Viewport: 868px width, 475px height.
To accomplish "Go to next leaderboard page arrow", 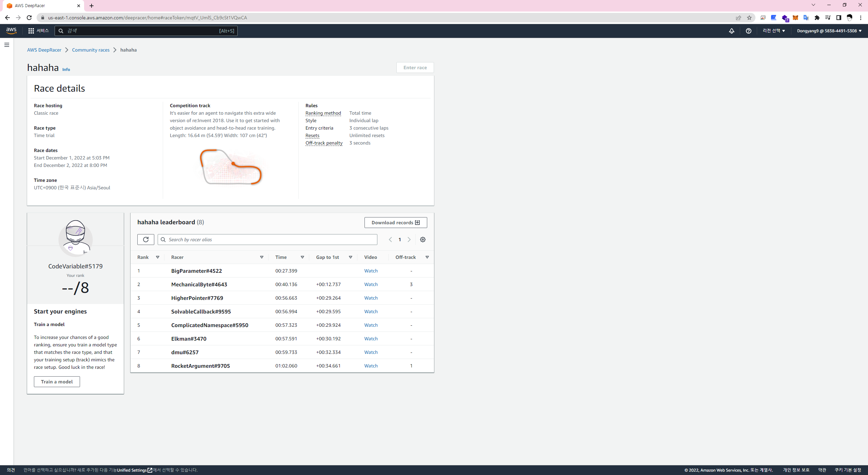I will click(x=409, y=240).
